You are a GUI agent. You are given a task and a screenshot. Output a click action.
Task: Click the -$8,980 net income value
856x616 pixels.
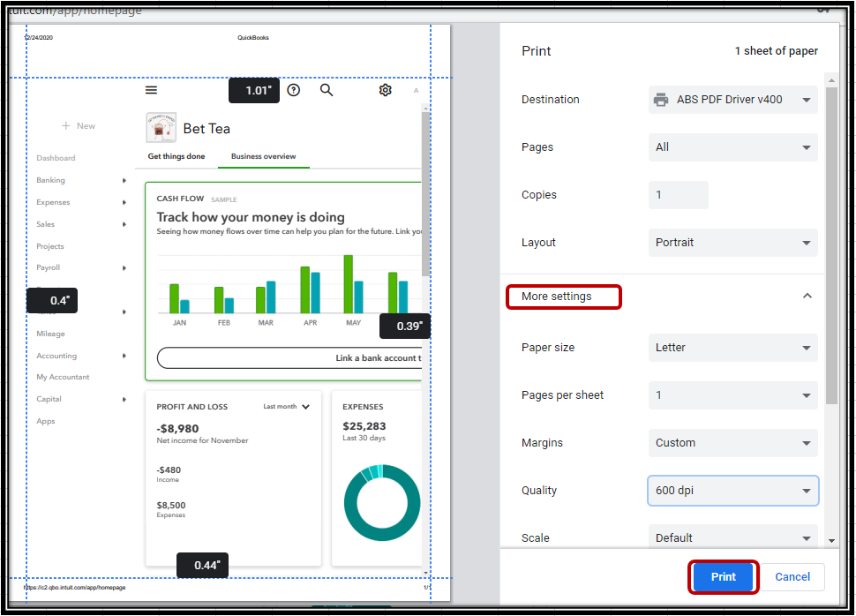pyautogui.click(x=177, y=429)
